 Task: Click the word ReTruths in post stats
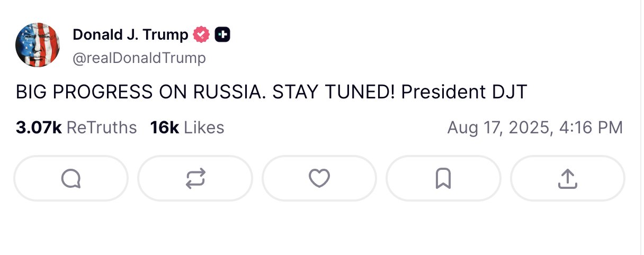pyautogui.click(x=102, y=127)
